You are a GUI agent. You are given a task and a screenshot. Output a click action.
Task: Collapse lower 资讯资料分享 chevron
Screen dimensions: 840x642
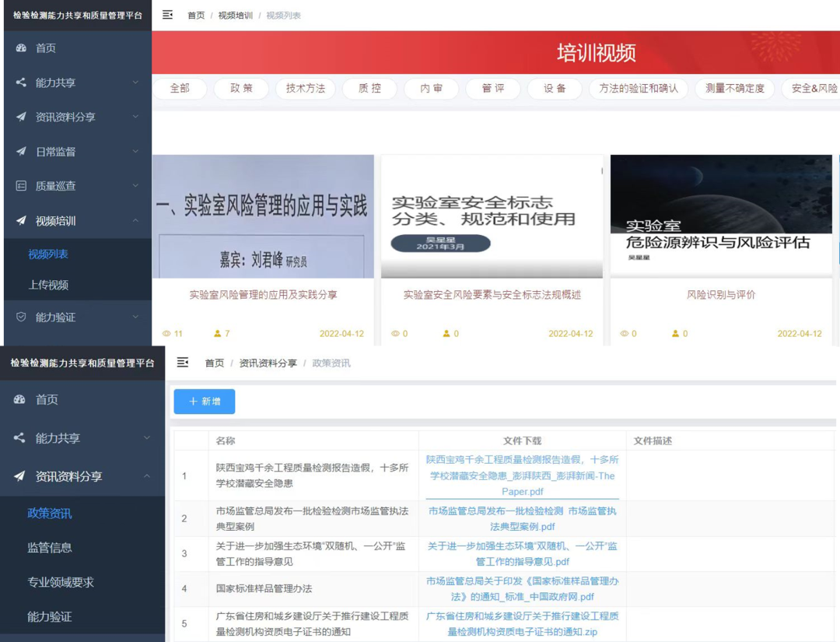tap(147, 476)
